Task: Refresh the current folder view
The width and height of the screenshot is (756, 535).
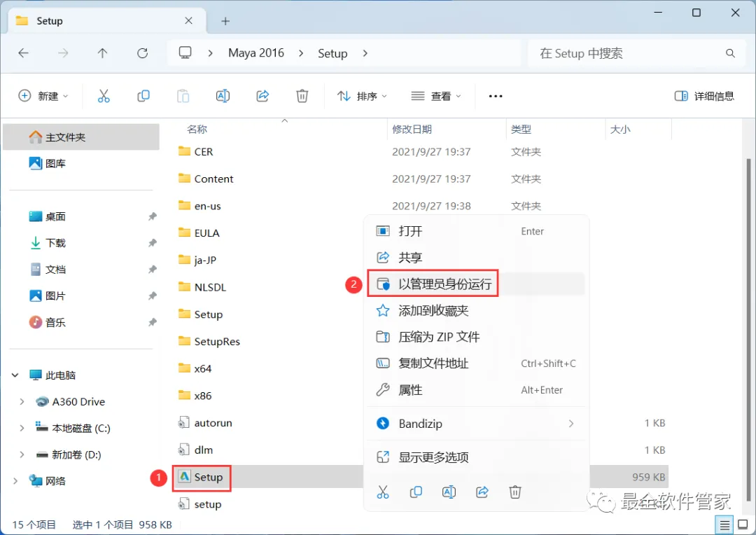Action: (x=142, y=53)
